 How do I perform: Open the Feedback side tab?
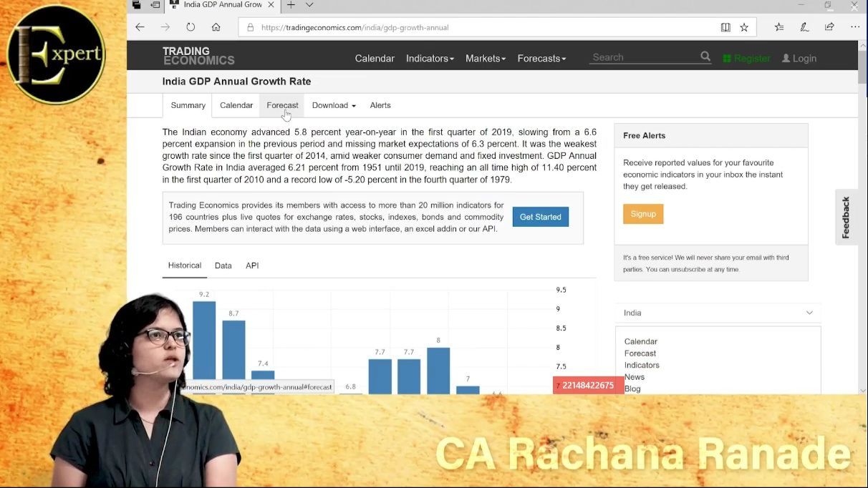click(x=846, y=218)
